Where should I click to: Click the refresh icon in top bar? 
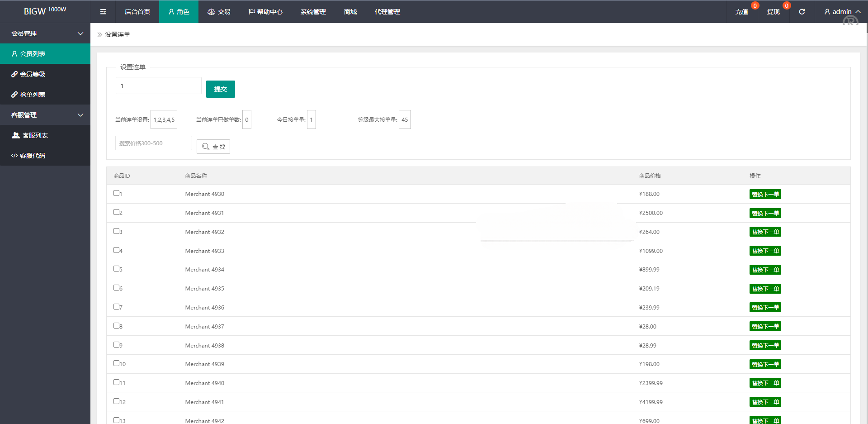tap(802, 12)
